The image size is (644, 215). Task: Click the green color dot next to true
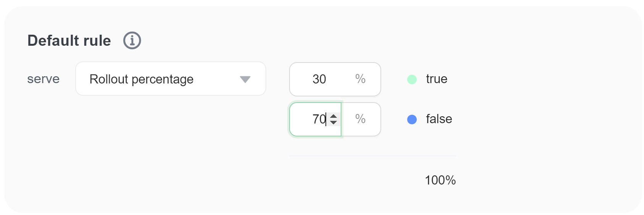pyautogui.click(x=412, y=79)
